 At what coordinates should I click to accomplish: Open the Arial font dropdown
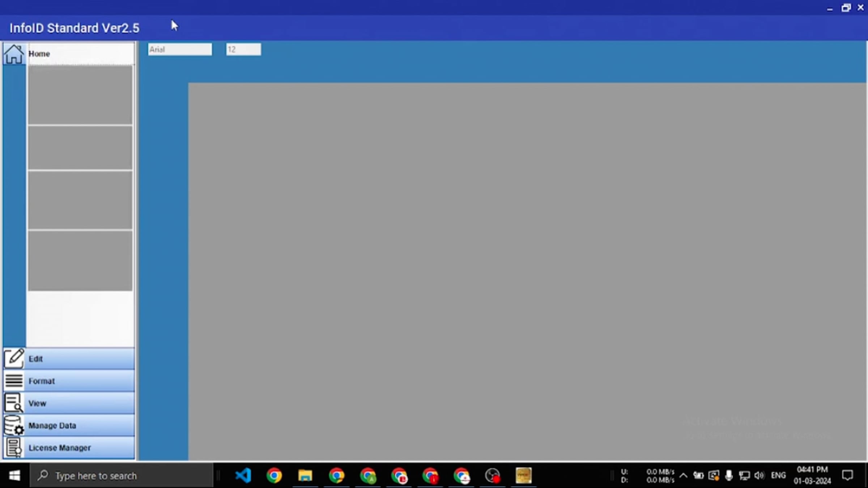coord(180,49)
